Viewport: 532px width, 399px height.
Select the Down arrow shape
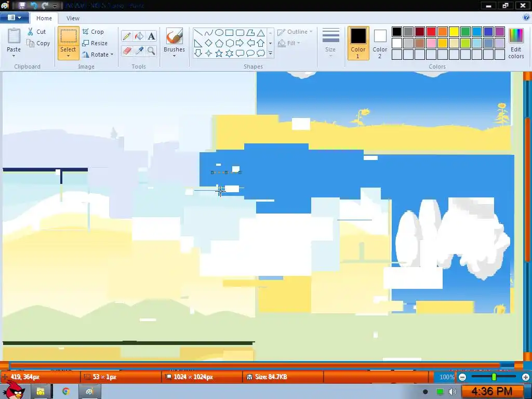[x=198, y=54]
